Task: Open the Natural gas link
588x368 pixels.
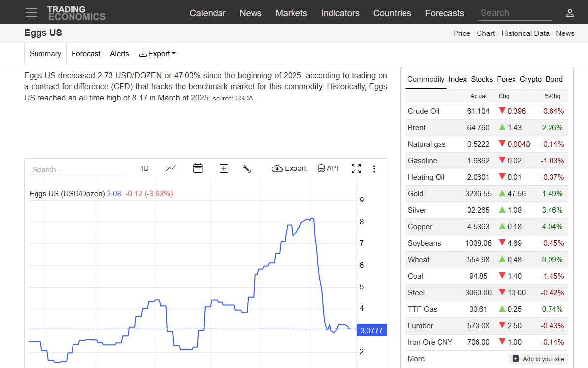Action: 427,144
